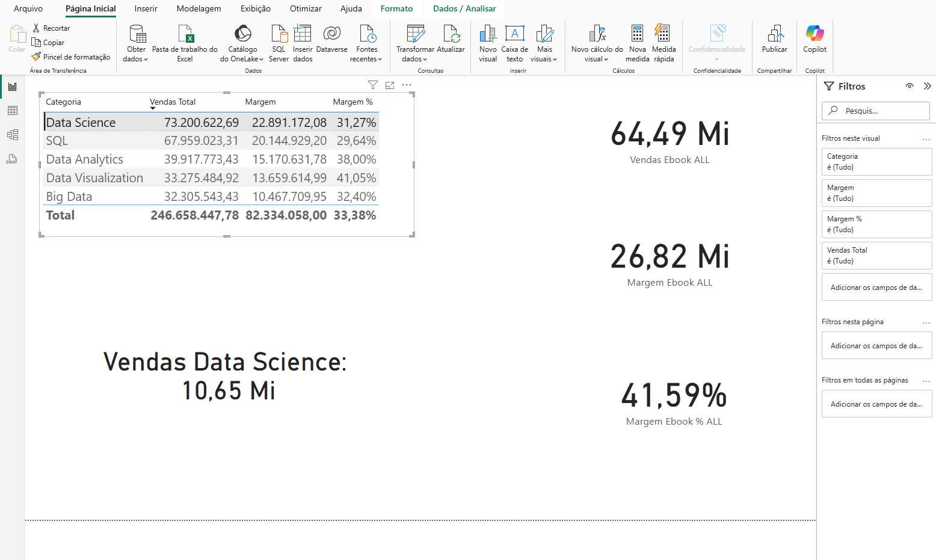The image size is (936, 560).
Task: Add fields to Filtros em todas as páginas
Action: tap(877, 404)
